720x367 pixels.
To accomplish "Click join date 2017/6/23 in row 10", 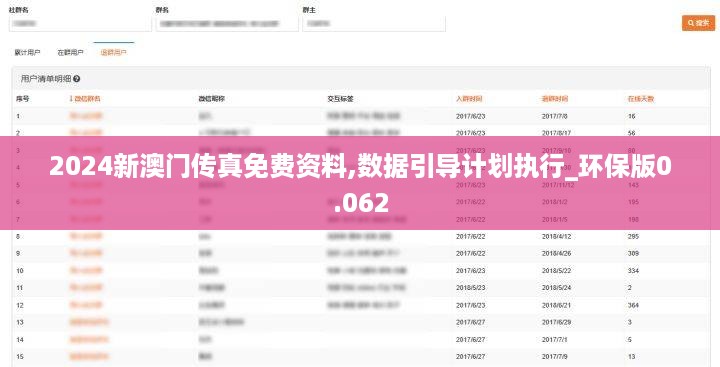I will [470, 271].
